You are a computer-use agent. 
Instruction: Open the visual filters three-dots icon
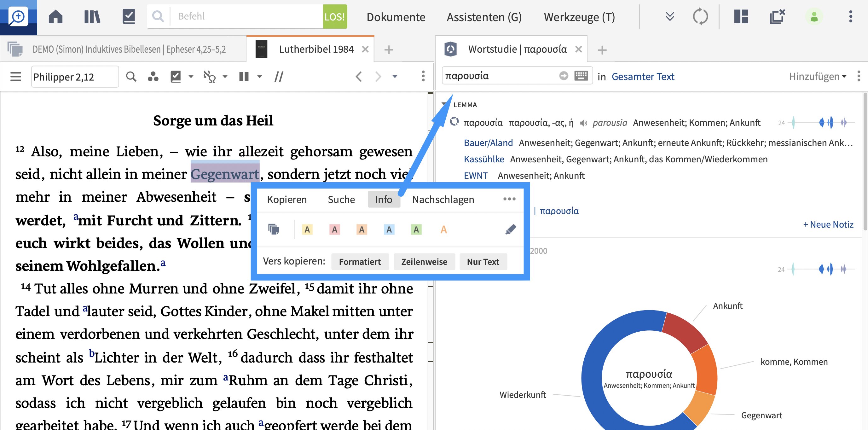[153, 77]
